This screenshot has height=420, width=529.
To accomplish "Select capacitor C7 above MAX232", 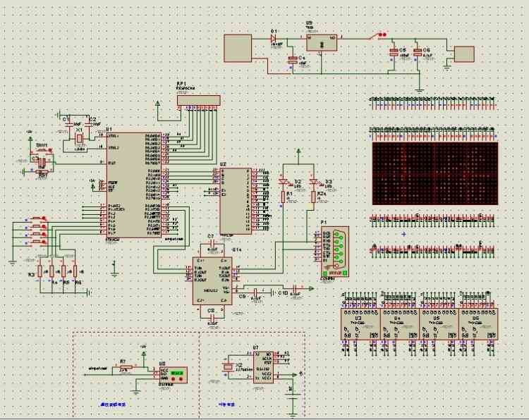I will pyautogui.click(x=212, y=243).
